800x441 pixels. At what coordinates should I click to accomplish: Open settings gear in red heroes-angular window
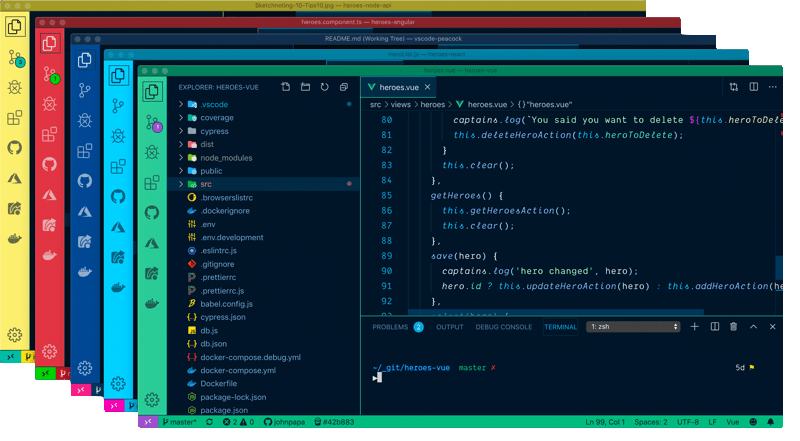click(49, 351)
